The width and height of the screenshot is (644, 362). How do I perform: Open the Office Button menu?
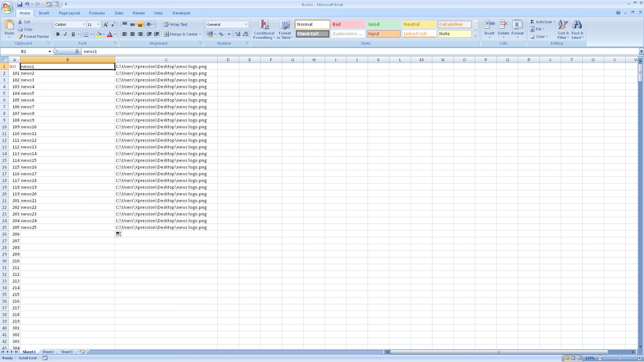(8, 7)
